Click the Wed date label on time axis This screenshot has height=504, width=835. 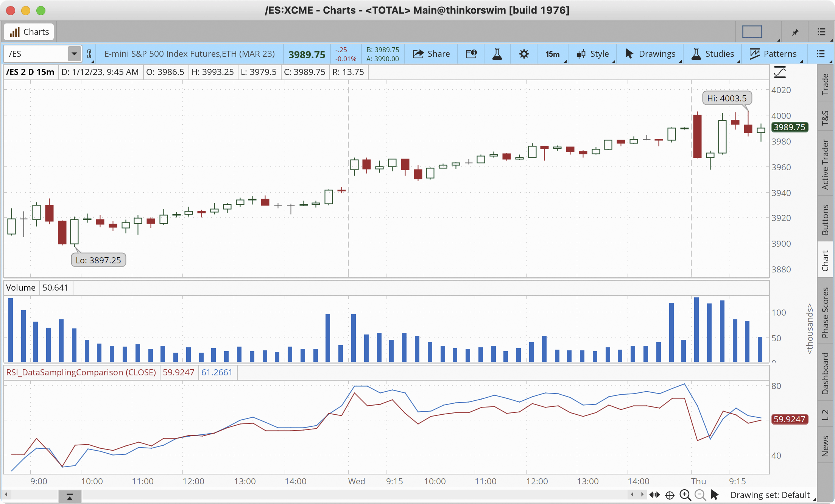coord(357,481)
